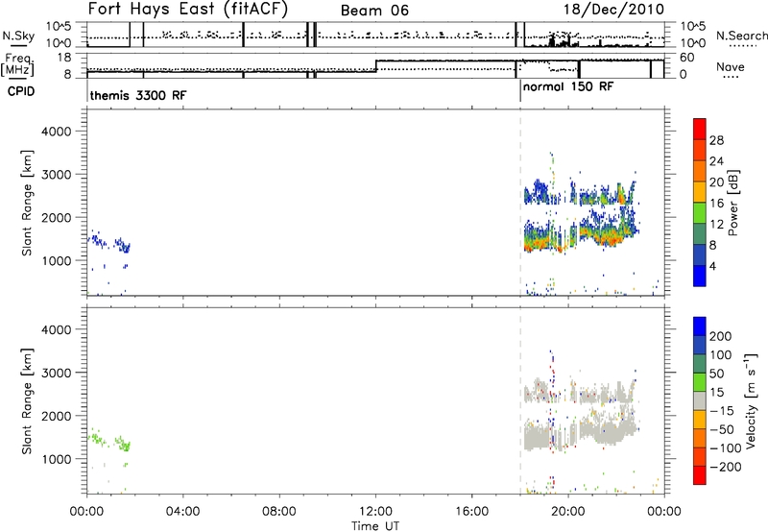Select the "28" value on the Power colorbar

click(716, 140)
